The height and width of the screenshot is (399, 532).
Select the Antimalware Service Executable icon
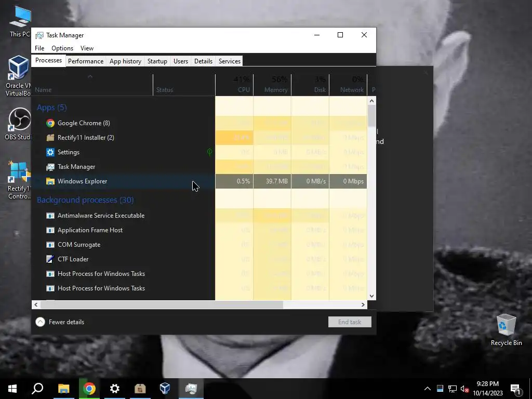(x=50, y=216)
